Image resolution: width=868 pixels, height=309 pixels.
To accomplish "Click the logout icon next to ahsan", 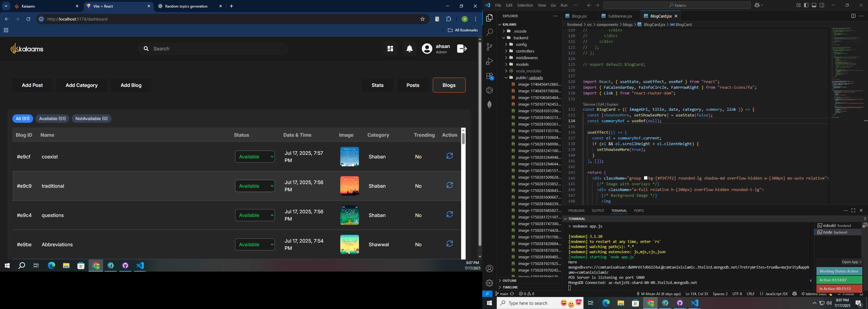I will click(x=462, y=49).
